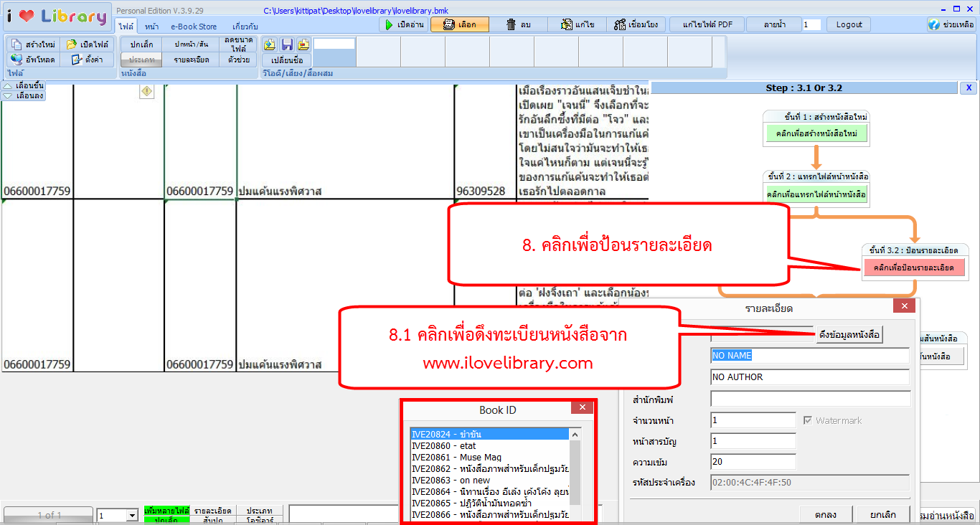
Task: Click the watermark number field in the toolbar
Action: click(811, 24)
